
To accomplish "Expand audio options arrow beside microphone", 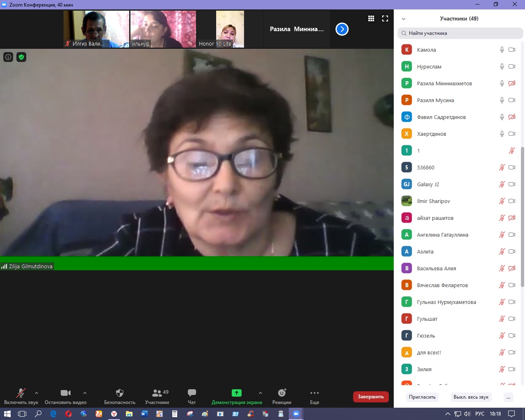I will coord(37,393).
